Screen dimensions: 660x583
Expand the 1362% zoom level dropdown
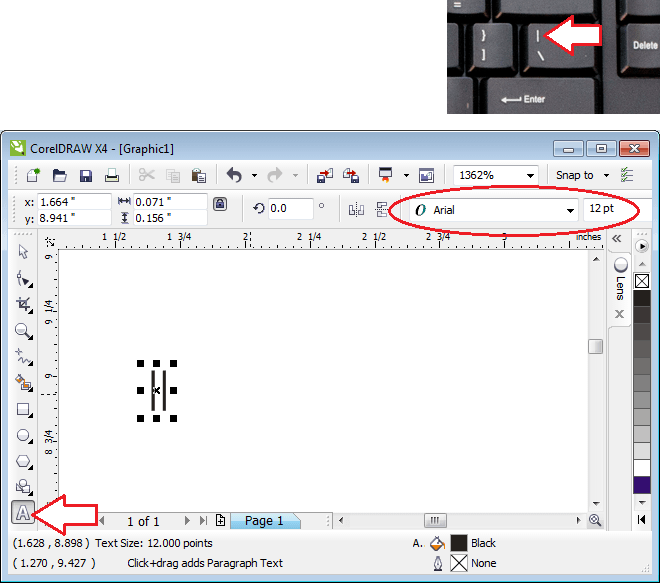pyautogui.click(x=529, y=175)
